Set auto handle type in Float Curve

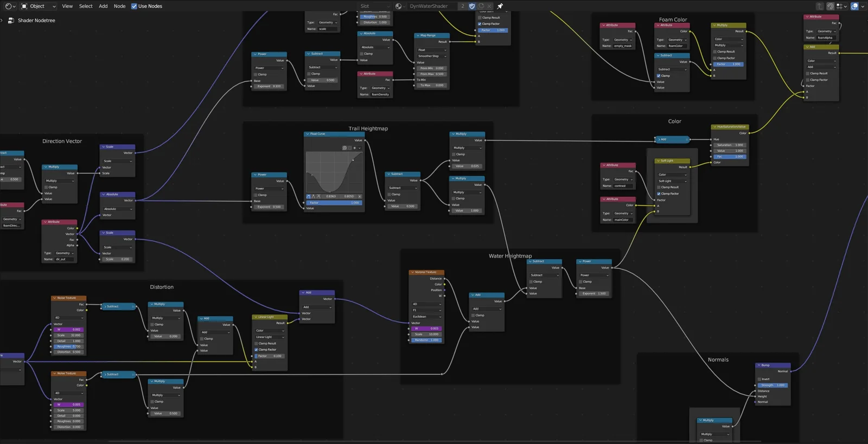pyautogui.click(x=309, y=196)
